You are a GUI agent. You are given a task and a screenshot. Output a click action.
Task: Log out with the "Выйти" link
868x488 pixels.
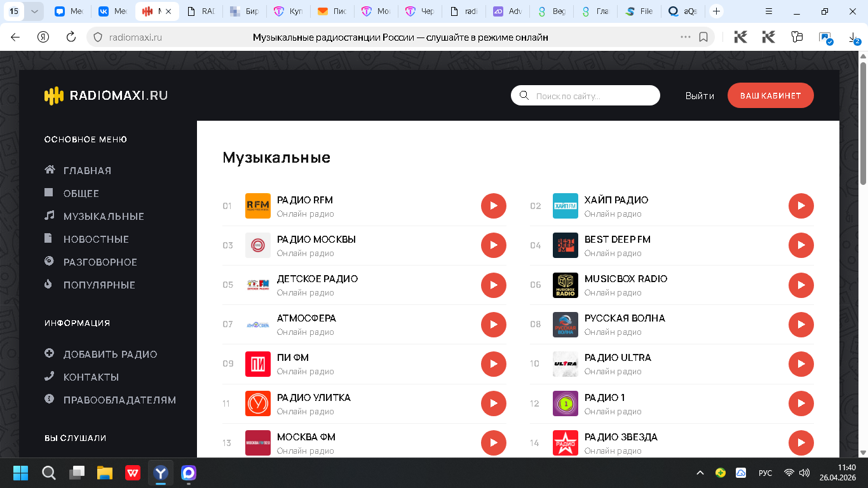(x=700, y=96)
